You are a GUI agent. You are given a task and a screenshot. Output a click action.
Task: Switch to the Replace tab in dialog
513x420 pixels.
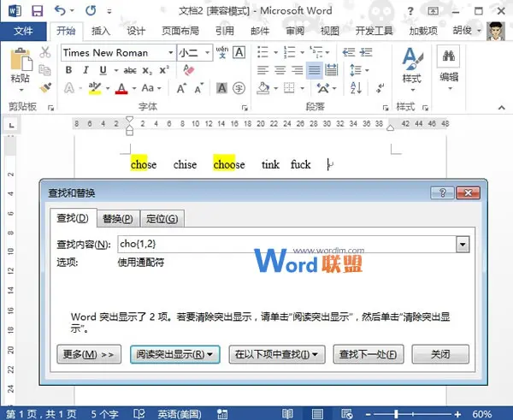click(116, 219)
